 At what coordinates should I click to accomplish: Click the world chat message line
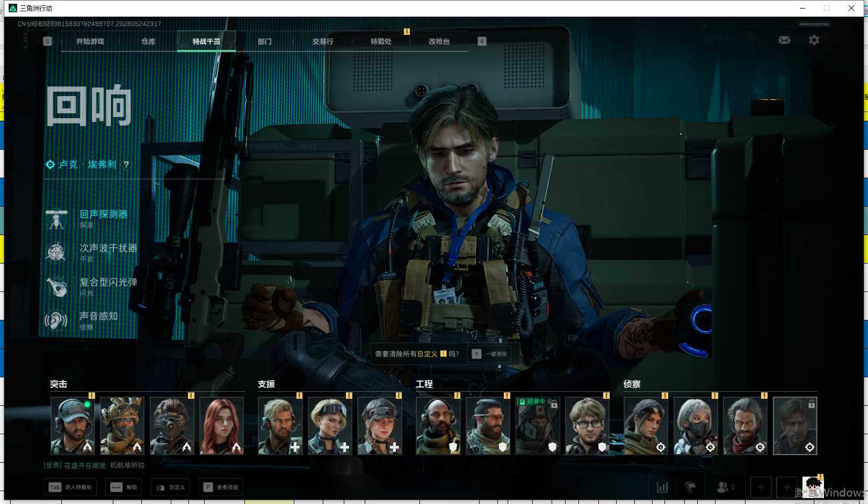94,465
